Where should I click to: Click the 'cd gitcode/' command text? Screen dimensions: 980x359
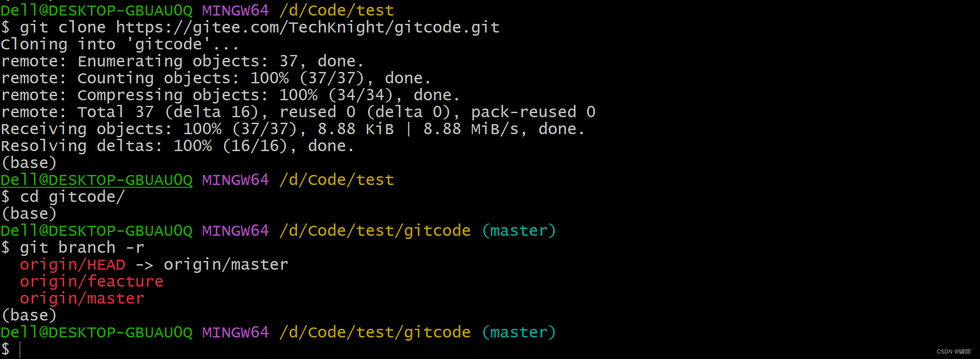click(72, 197)
